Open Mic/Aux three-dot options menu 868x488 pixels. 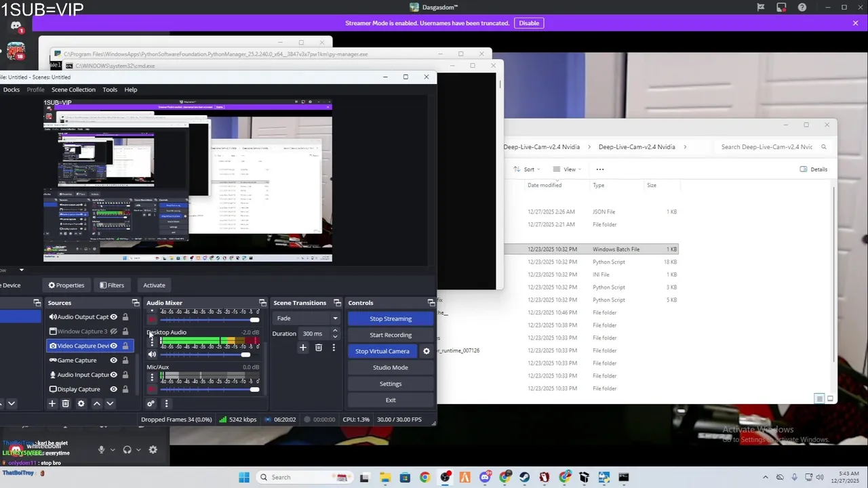[x=152, y=376]
